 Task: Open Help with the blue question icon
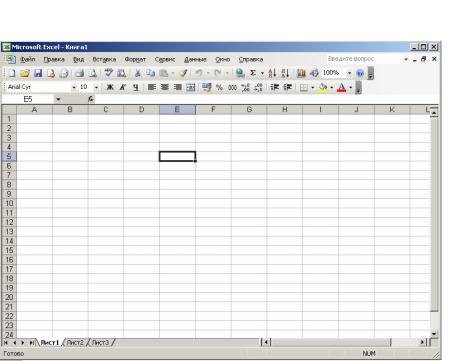coord(360,73)
